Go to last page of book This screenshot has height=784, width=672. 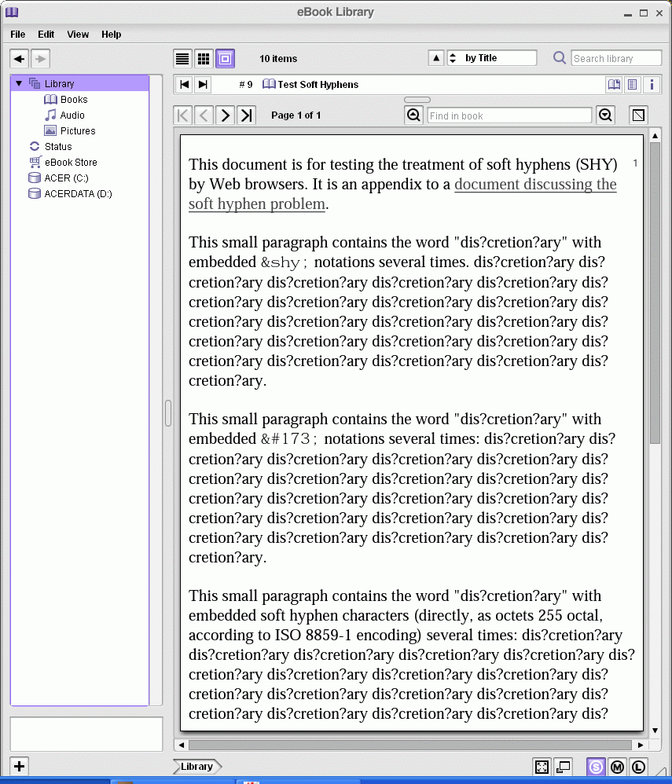pyautogui.click(x=246, y=115)
